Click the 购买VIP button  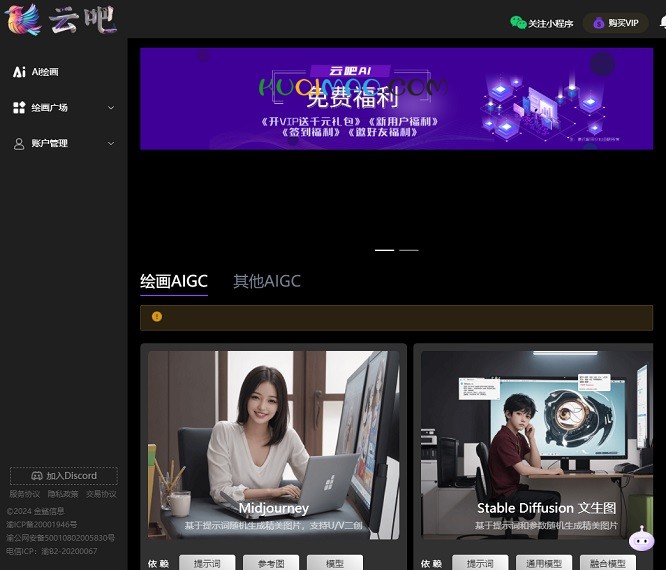(x=615, y=23)
